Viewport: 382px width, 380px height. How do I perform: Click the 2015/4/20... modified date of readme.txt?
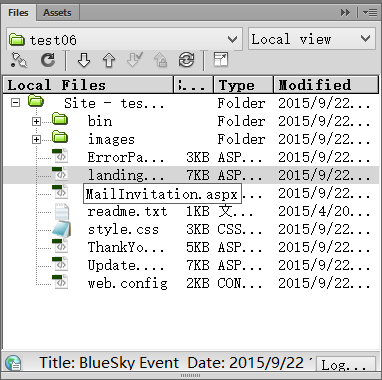point(324,211)
